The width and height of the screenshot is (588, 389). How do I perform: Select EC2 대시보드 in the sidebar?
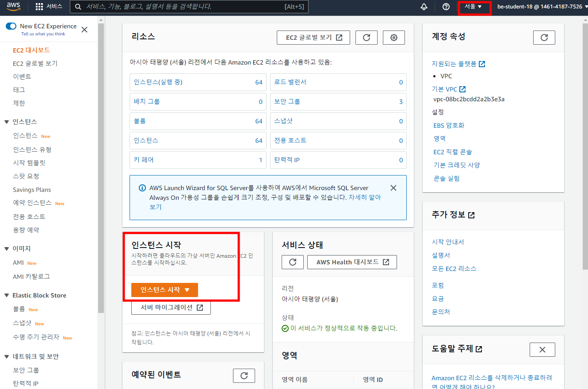(x=31, y=50)
